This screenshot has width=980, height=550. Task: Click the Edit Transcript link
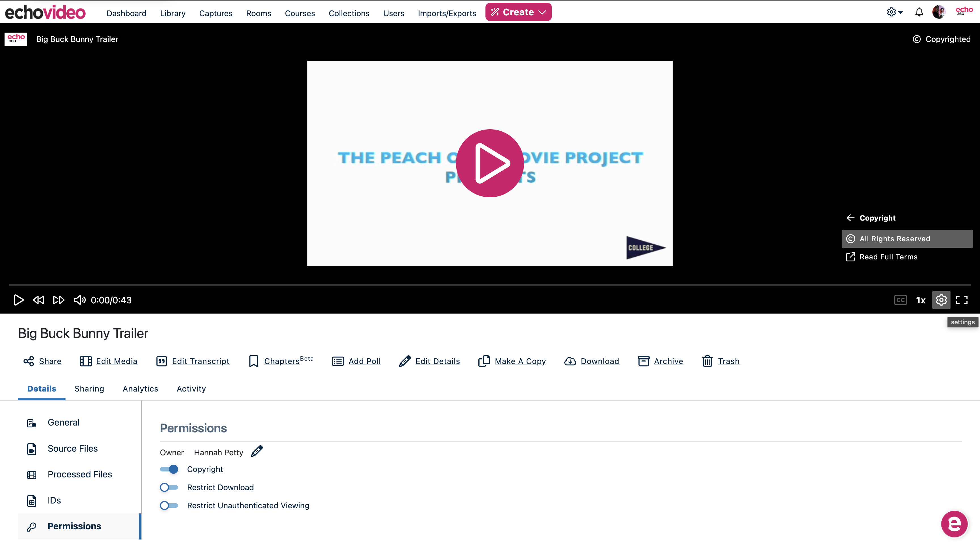[x=193, y=361]
